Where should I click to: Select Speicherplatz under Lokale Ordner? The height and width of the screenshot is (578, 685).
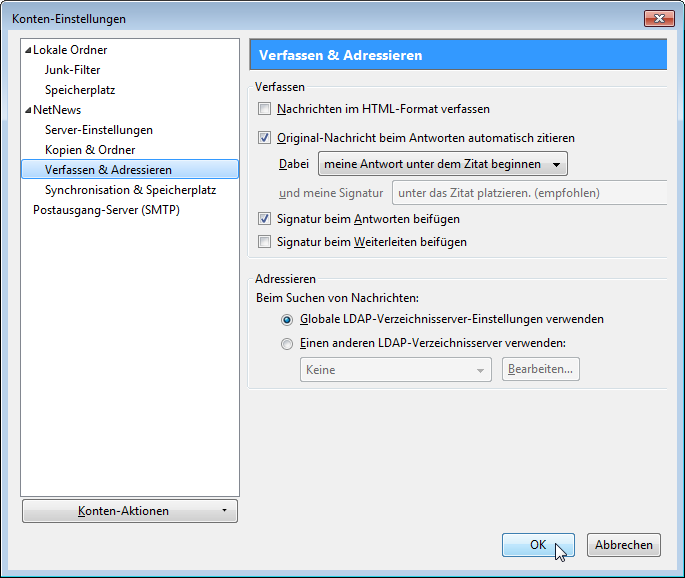point(80,90)
